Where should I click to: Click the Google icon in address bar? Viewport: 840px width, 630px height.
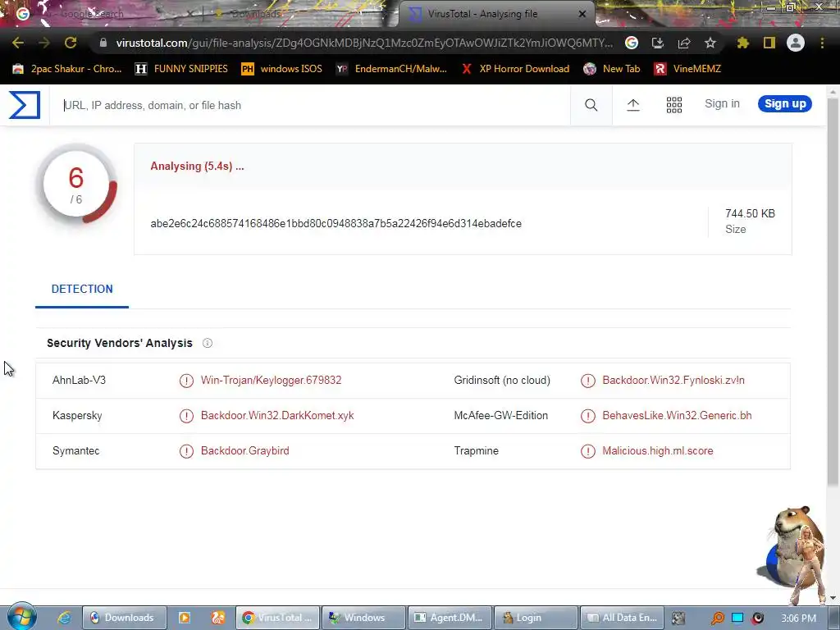point(631,43)
